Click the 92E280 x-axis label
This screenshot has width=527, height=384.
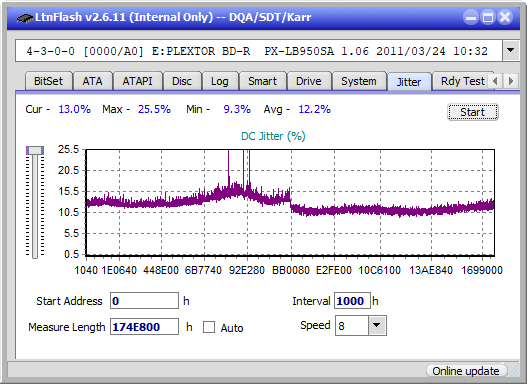(247, 270)
